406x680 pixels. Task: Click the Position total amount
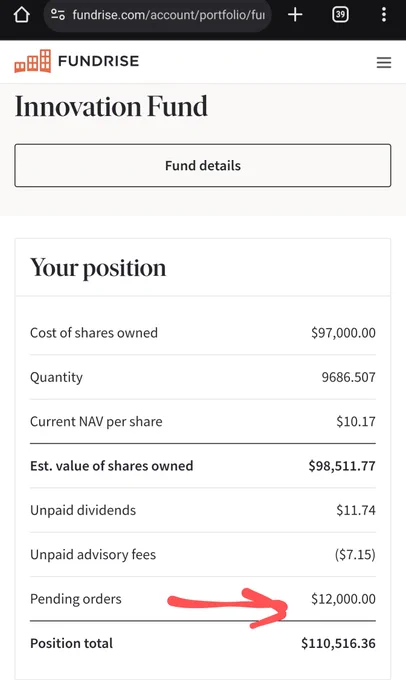click(x=338, y=643)
